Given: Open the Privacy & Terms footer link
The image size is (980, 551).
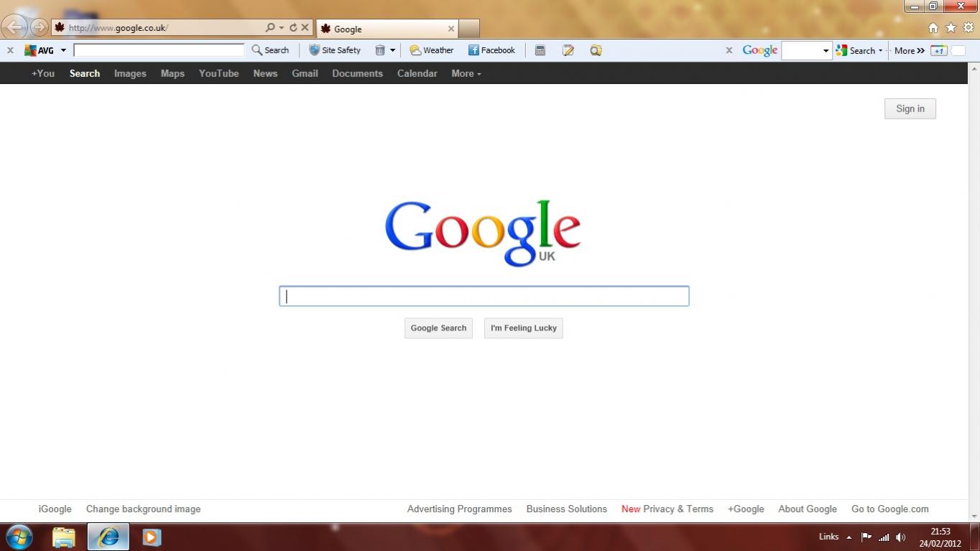Looking at the screenshot, I should pyautogui.click(x=678, y=509).
